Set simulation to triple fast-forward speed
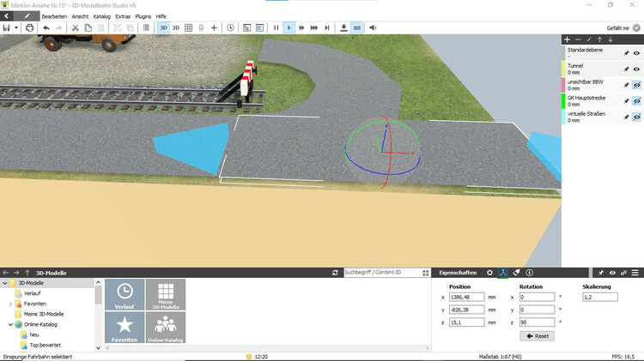The width and height of the screenshot is (644, 361). coord(314,28)
